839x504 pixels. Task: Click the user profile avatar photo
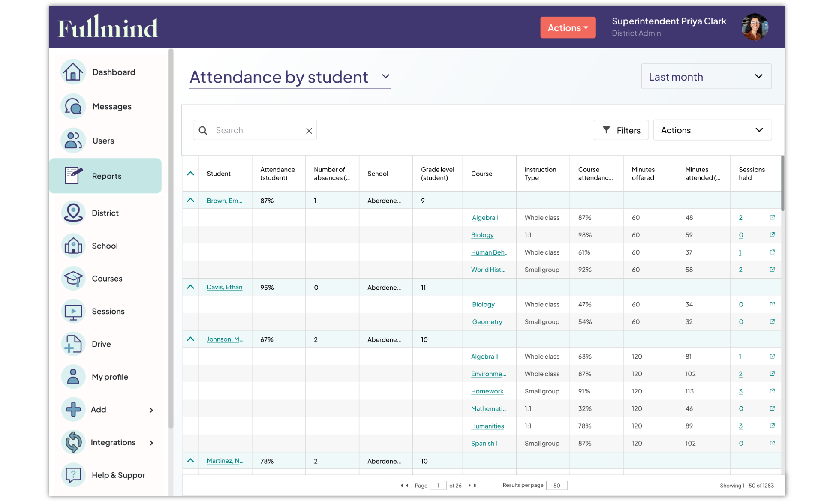pos(755,27)
